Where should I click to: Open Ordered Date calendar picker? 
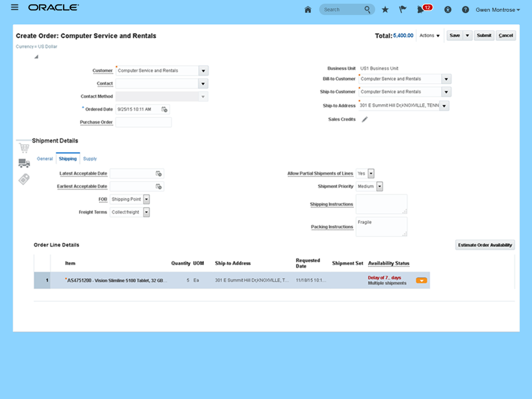click(x=164, y=109)
